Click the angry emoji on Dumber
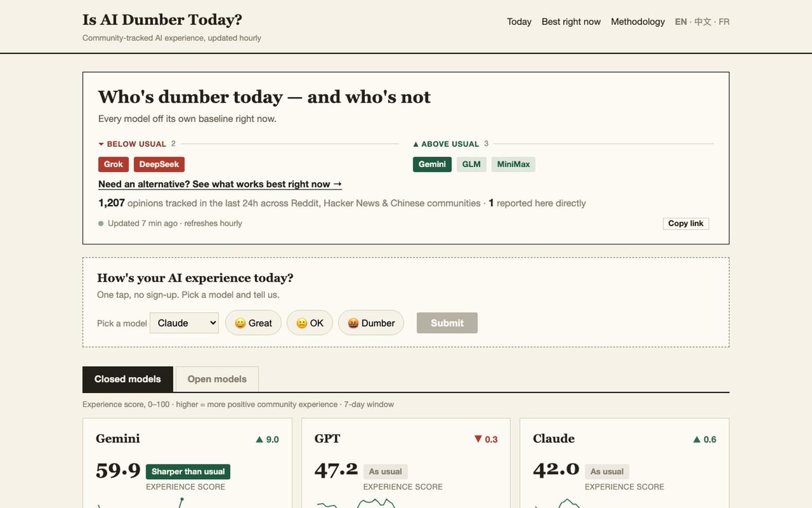This screenshot has width=812, height=508. coord(353,323)
